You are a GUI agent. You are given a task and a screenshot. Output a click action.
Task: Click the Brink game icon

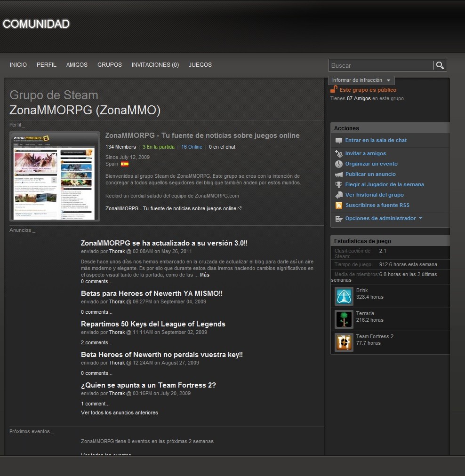(344, 296)
